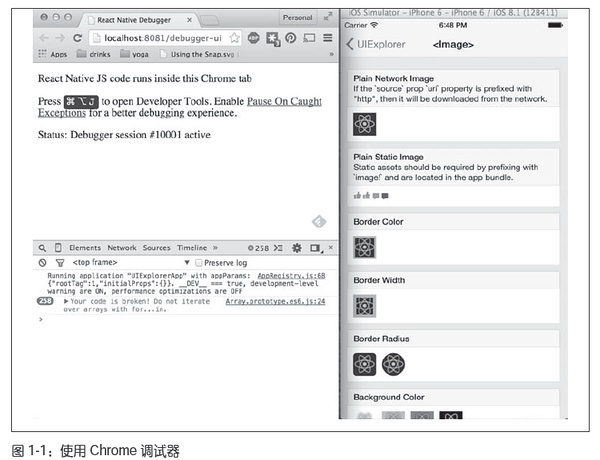Show more bookmarks overflow chevron
The width and height of the screenshot is (600, 460).
(x=331, y=54)
